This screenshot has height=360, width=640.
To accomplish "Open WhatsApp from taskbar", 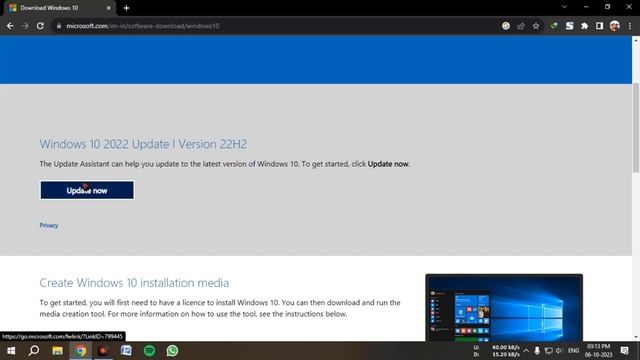I will 172,351.
